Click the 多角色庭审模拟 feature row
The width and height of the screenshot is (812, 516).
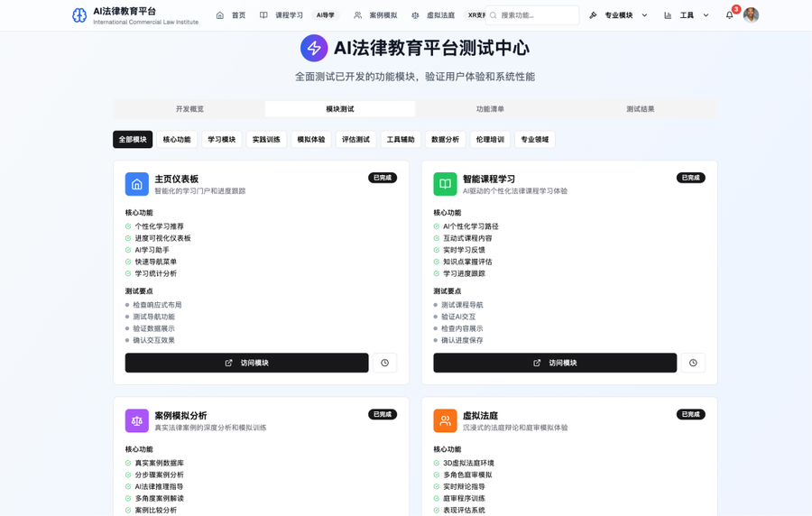pos(467,475)
